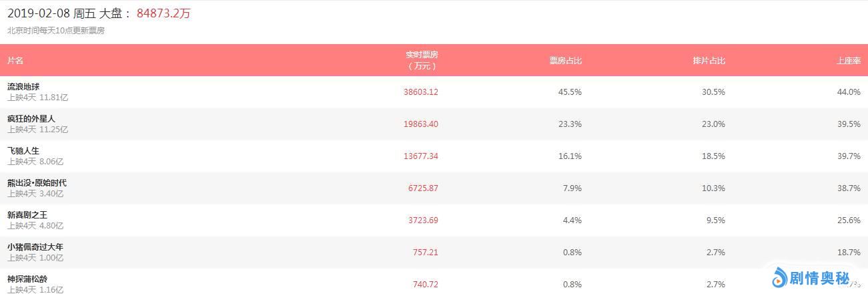Click the 片名 column header
868x298 pixels.
(15, 61)
